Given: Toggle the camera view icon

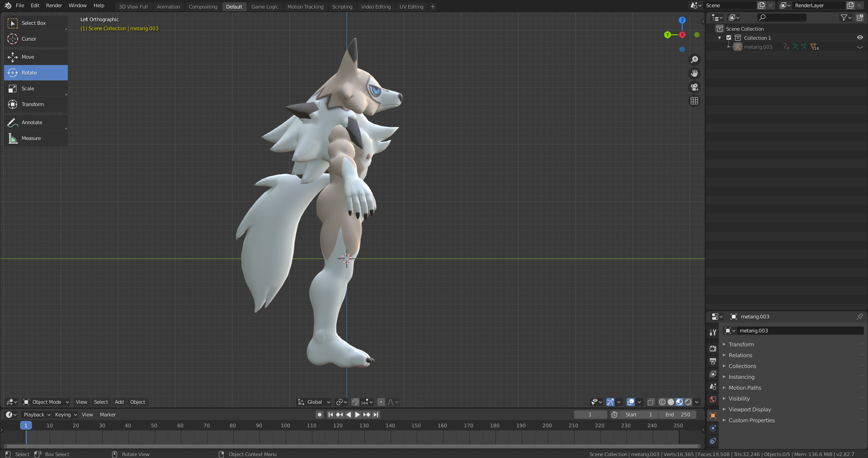Looking at the screenshot, I should [694, 87].
